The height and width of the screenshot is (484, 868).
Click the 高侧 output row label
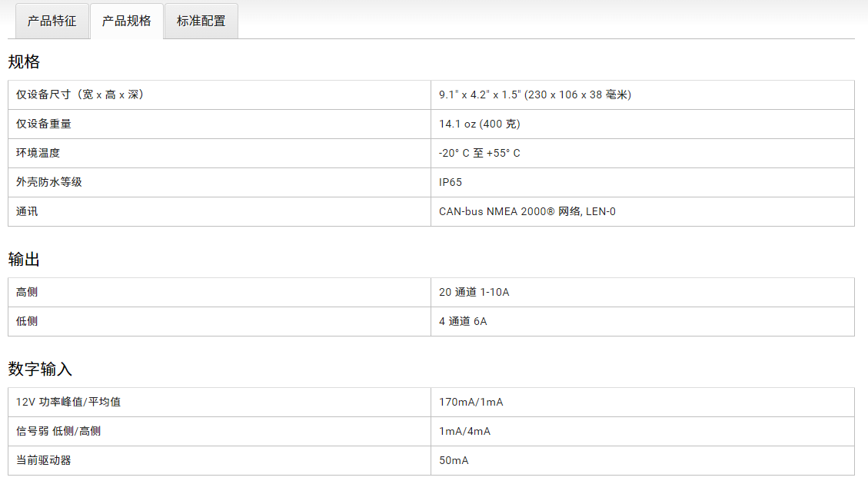click(27, 292)
